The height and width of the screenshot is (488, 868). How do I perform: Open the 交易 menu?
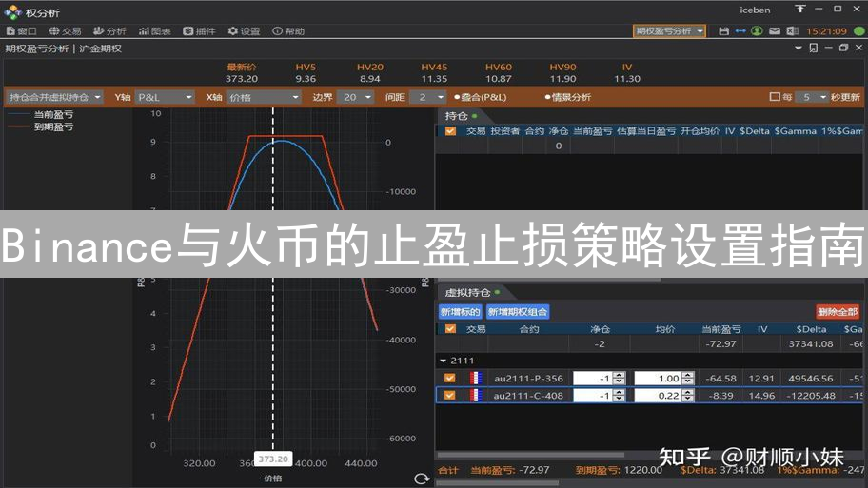point(65,31)
